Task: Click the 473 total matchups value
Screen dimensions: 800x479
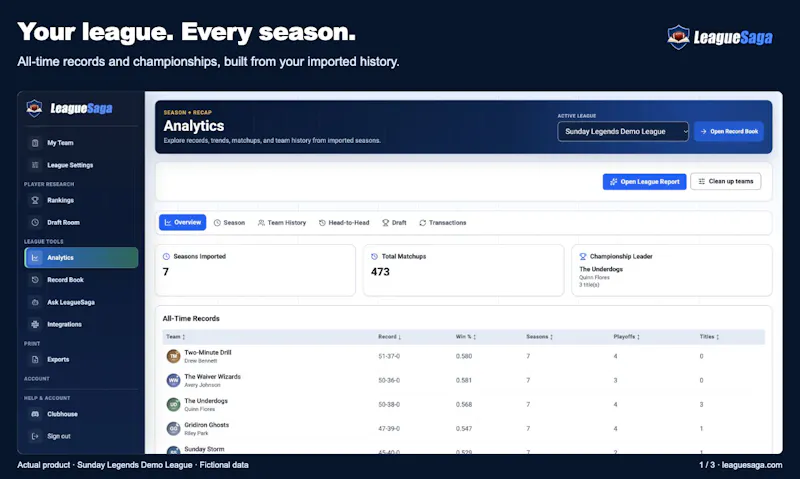Action: [380, 272]
